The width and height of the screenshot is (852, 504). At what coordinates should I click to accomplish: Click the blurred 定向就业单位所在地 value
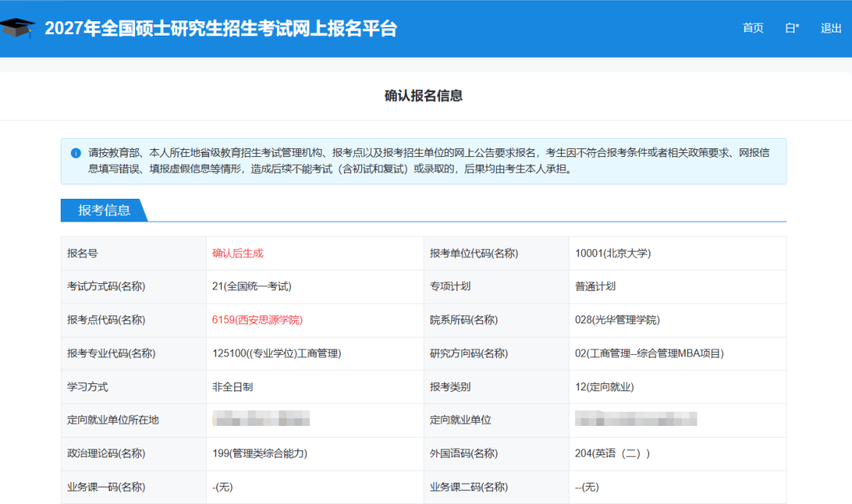pyautogui.click(x=261, y=419)
